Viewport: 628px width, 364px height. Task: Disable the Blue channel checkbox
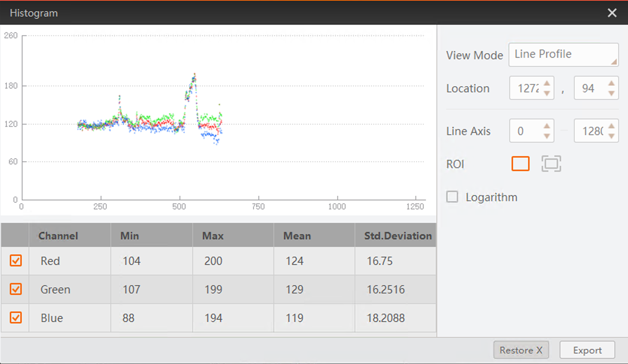(x=16, y=318)
